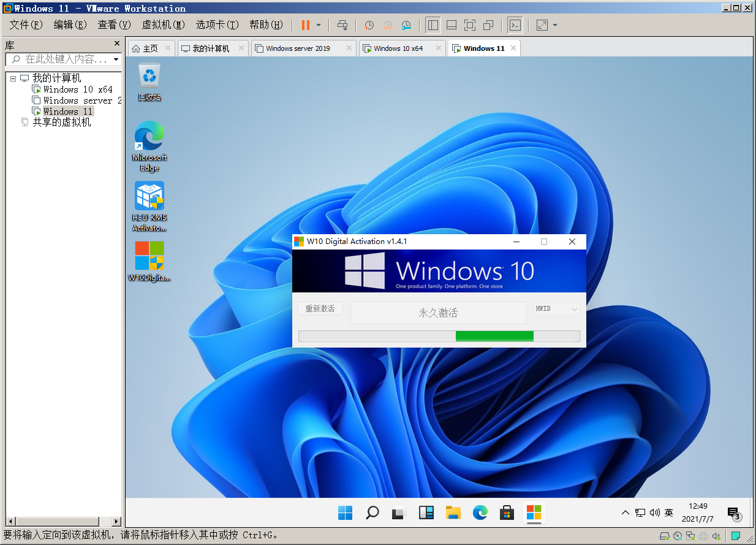The image size is (756, 545).
Task: Click the green activation progress bar
Action: 439,336
